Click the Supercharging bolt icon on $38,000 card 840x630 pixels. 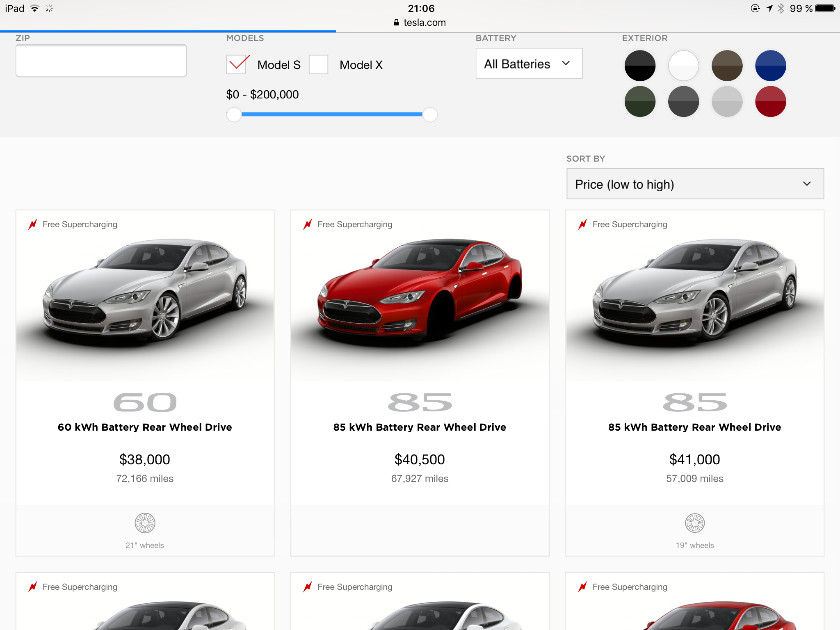click(x=33, y=224)
